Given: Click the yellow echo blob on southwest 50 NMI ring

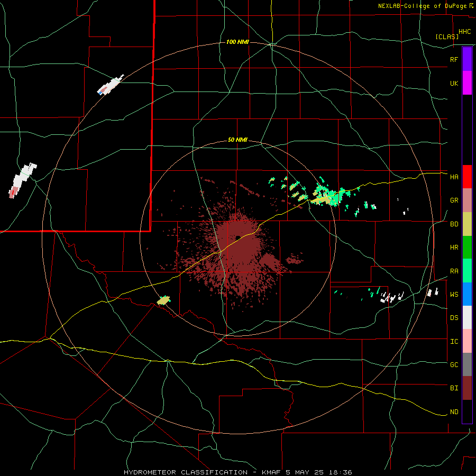Looking at the screenshot, I should (x=163, y=300).
